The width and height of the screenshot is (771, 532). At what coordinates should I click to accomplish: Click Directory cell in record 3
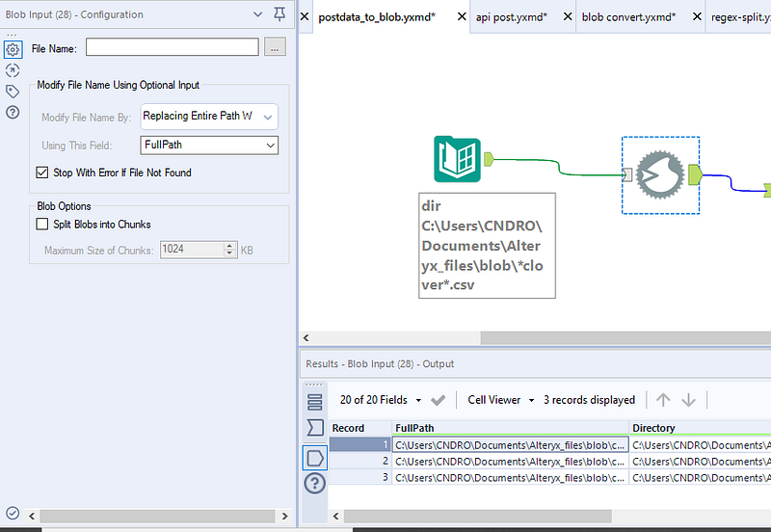701,477
